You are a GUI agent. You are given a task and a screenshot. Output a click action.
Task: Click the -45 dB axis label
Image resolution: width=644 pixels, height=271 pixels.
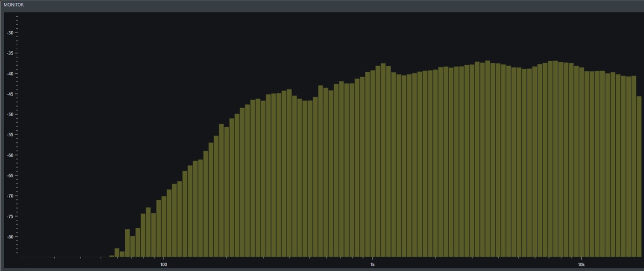pyautogui.click(x=10, y=94)
